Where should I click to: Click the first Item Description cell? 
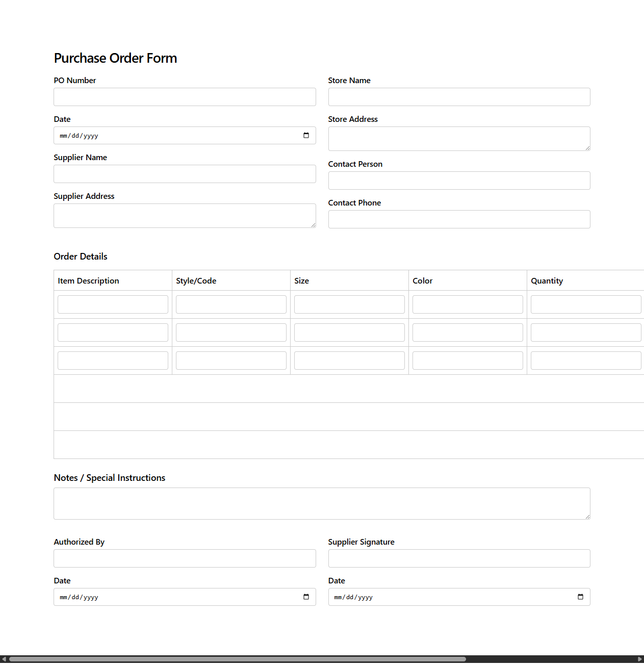(112, 304)
